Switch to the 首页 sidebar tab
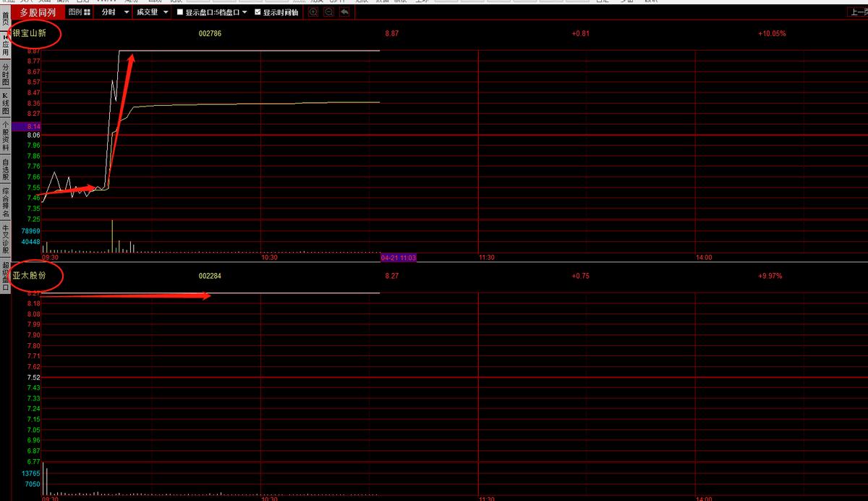The width and height of the screenshot is (868, 501). tap(5, 18)
